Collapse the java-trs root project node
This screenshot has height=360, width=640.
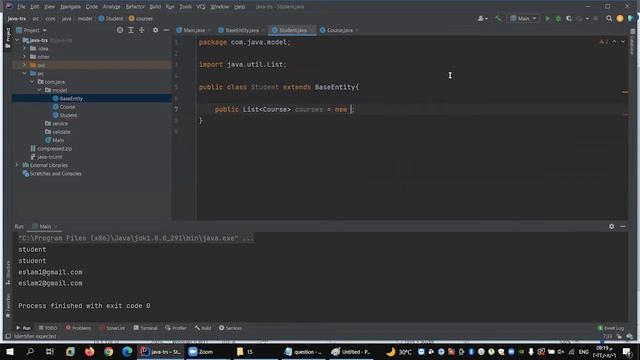coord(17,40)
